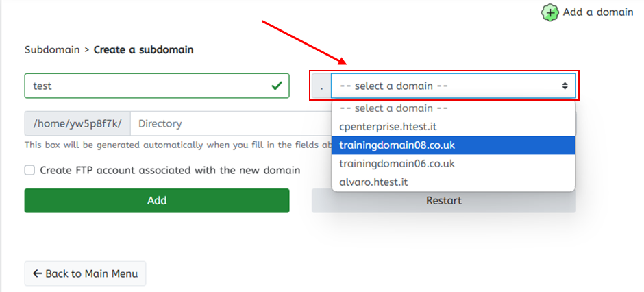Enable Create FTP account checkbox
644x292 pixels.
click(x=29, y=170)
